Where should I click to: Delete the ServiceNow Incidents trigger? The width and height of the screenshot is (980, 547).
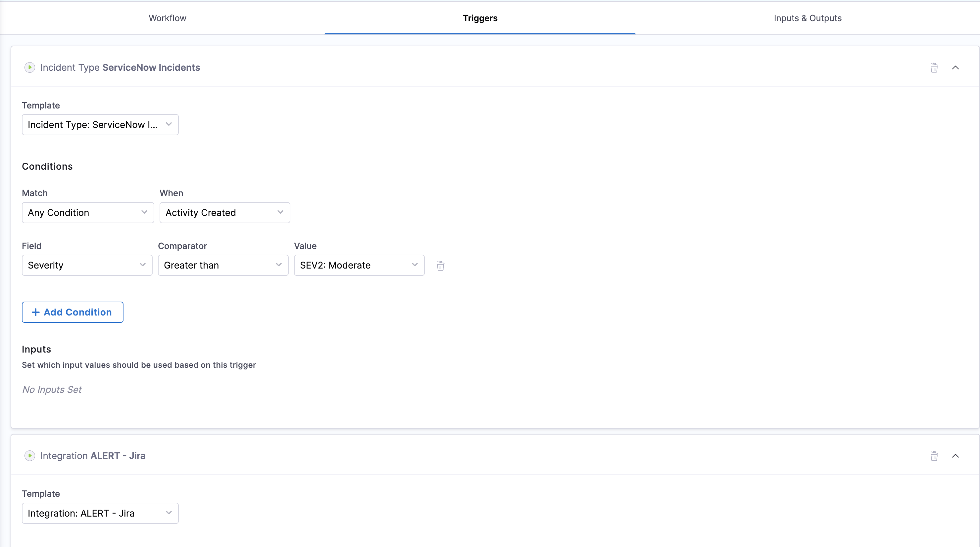point(934,67)
